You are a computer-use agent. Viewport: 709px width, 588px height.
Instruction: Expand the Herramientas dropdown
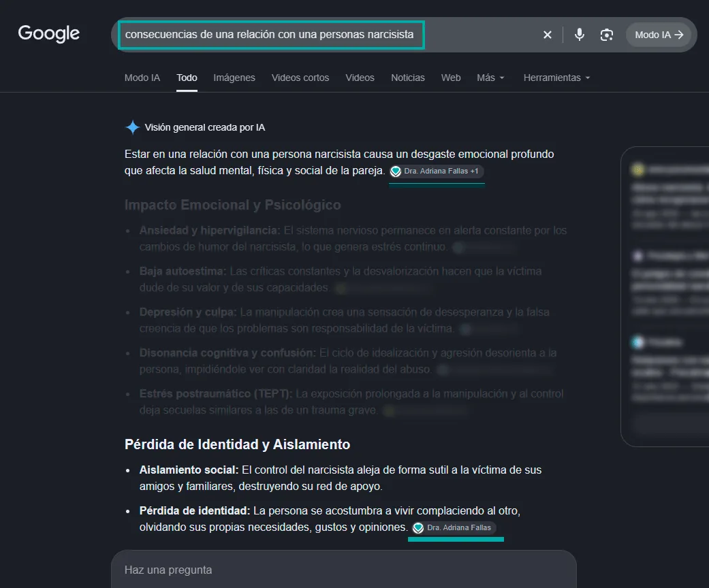[x=556, y=78]
